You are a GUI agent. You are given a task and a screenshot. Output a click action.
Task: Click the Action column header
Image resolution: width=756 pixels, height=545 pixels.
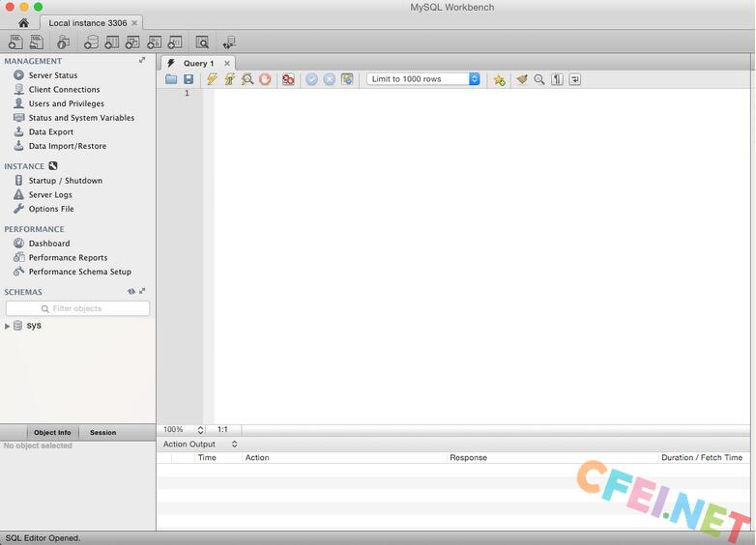(257, 457)
